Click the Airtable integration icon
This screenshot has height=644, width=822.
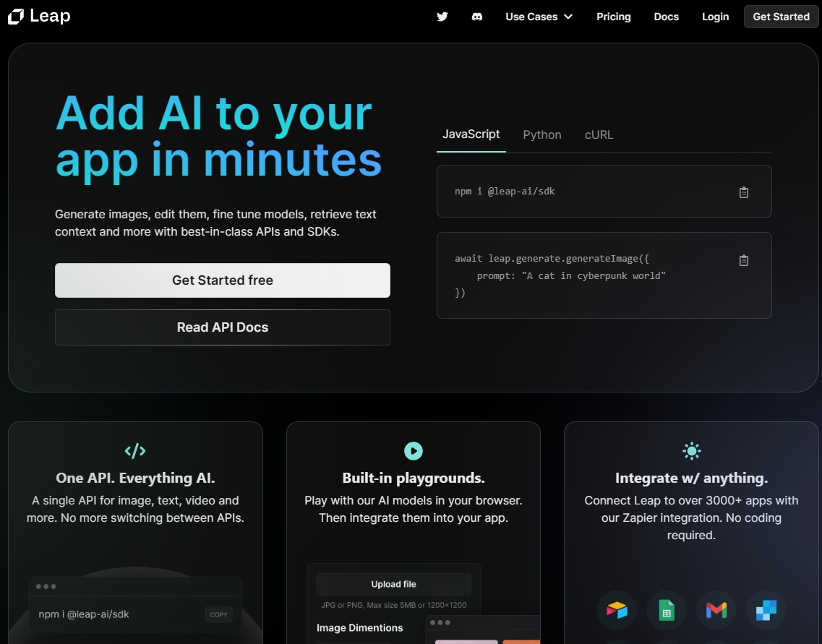point(617,610)
